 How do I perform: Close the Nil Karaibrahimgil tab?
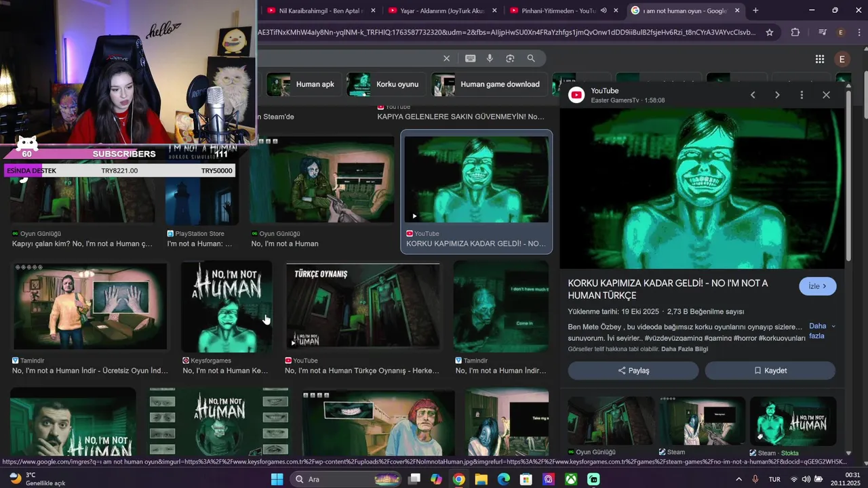tap(374, 10)
